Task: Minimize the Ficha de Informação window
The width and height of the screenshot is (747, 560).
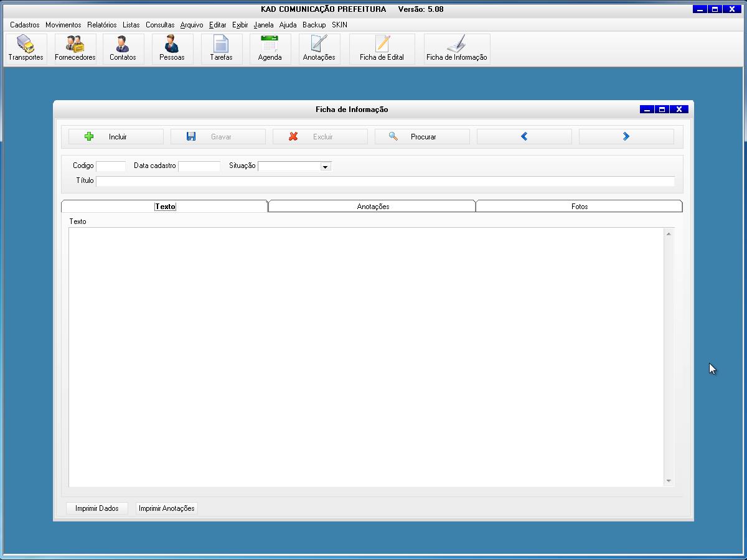Action: click(647, 110)
